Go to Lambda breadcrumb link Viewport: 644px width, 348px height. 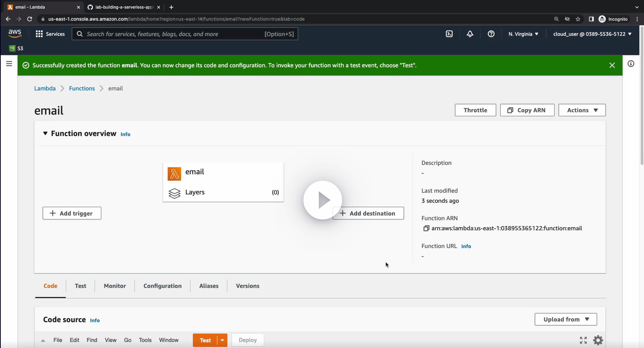click(45, 89)
